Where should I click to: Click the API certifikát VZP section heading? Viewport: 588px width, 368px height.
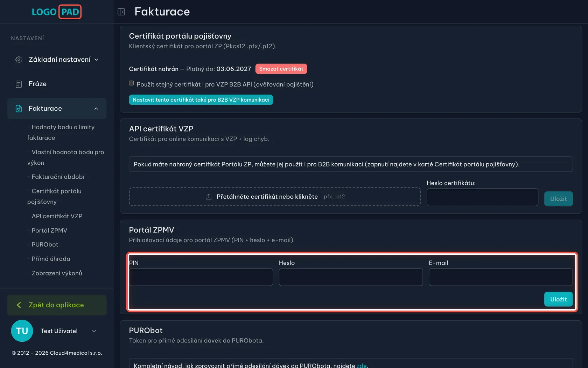[x=161, y=129]
